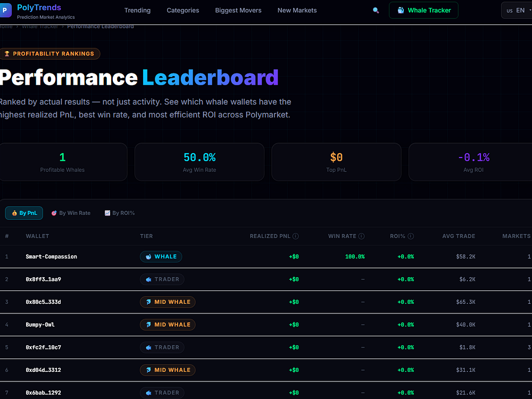Click Whale Tracker breadcrumb link

point(40,27)
